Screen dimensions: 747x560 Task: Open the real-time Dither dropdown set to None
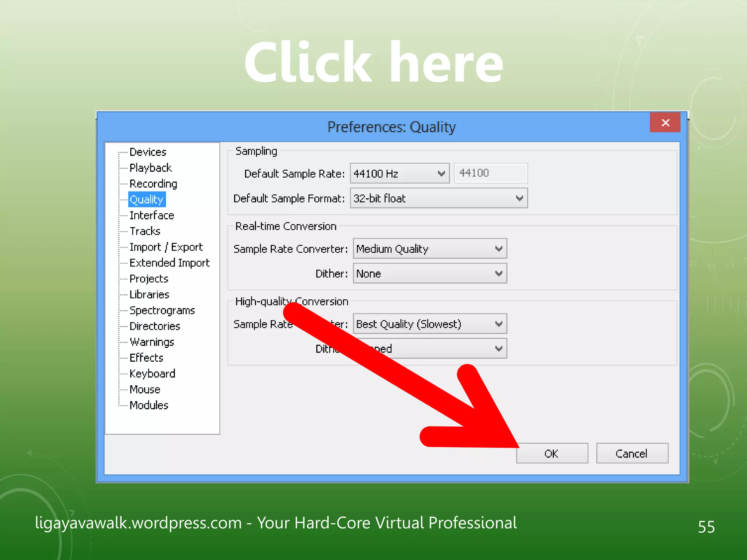pyautogui.click(x=430, y=274)
